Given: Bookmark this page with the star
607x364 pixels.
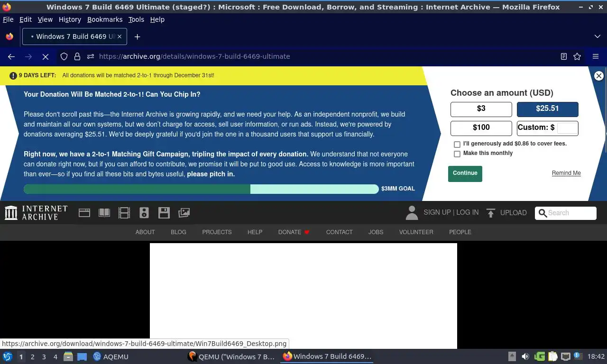Looking at the screenshot, I should [577, 56].
